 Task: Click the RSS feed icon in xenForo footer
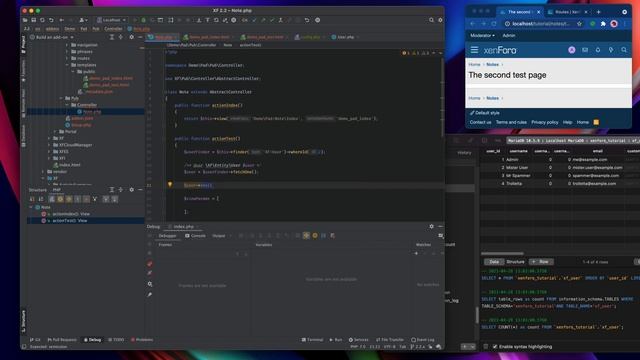(596, 122)
